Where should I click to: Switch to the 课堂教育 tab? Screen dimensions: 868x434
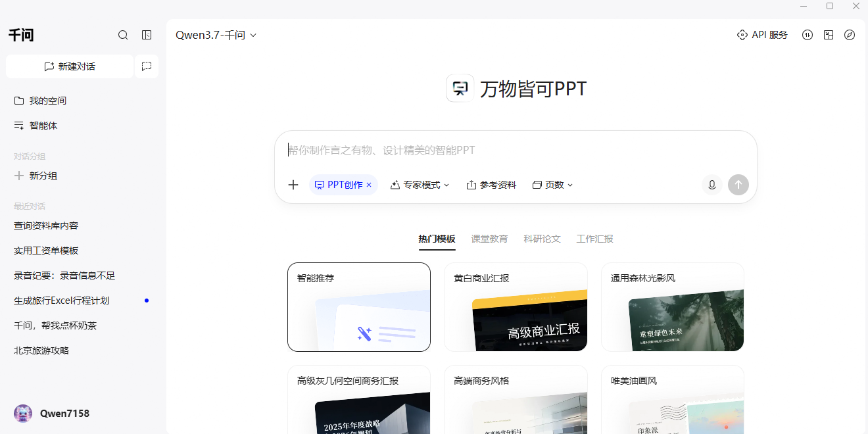click(489, 239)
